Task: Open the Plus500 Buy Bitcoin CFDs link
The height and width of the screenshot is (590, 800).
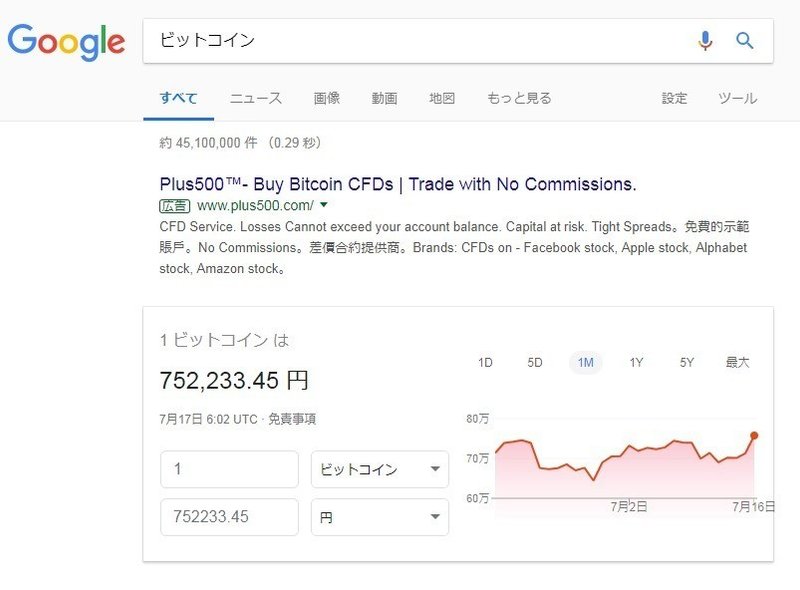Action: point(398,184)
